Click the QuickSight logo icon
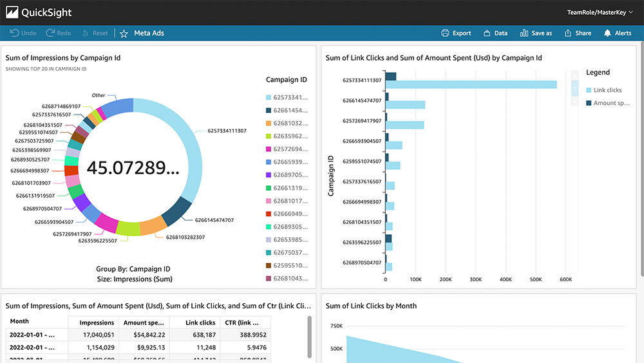Viewport: 644px width, 363px height. click(11, 12)
